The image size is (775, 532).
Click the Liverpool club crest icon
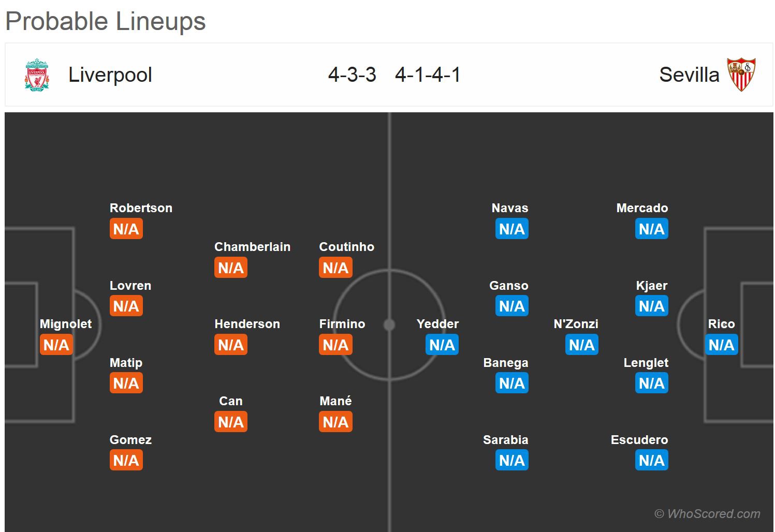[x=37, y=75]
